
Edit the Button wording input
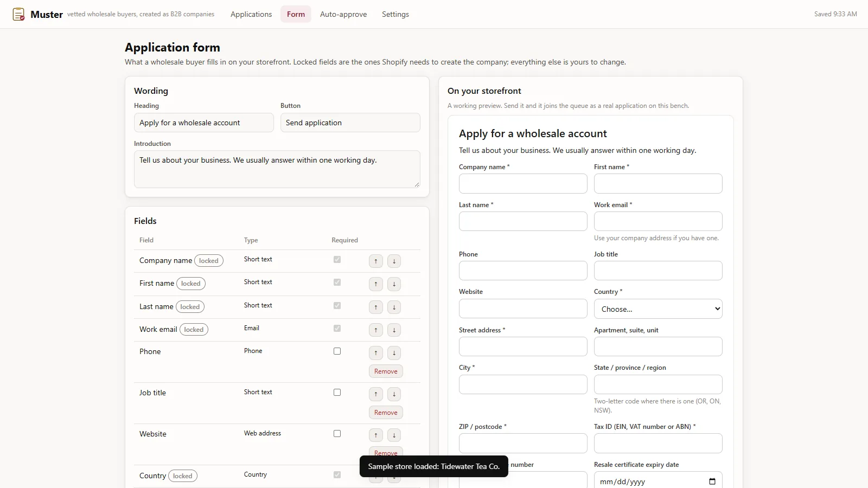(x=350, y=123)
